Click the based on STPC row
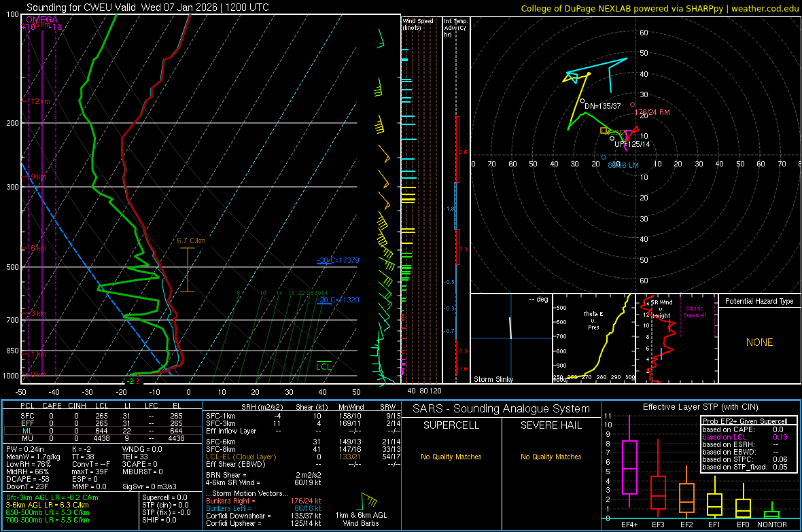 [745, 459]
